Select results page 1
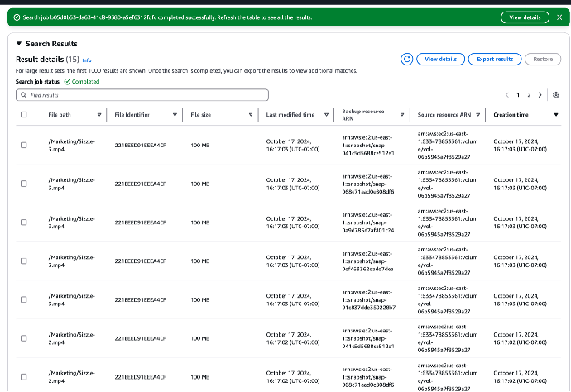 tap(518, 95)
